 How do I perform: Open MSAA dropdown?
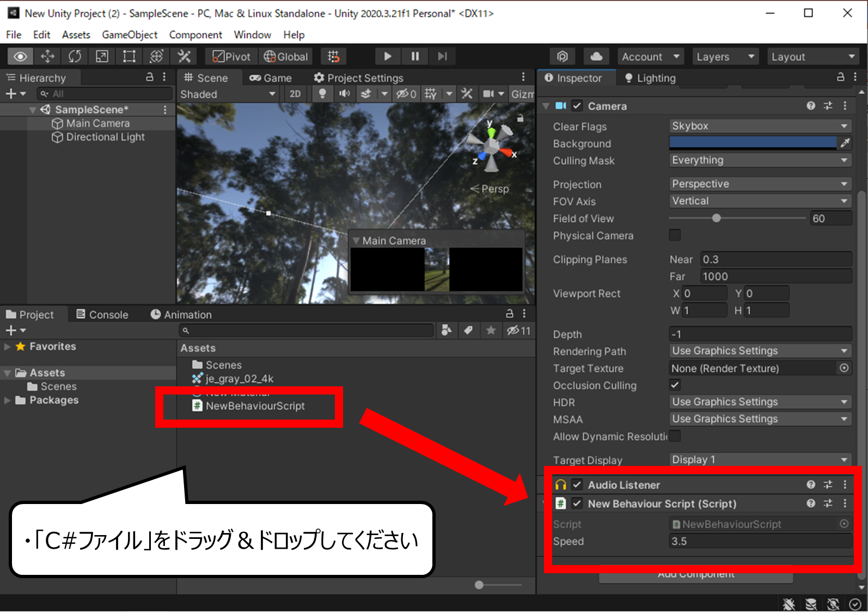(760, 419)
